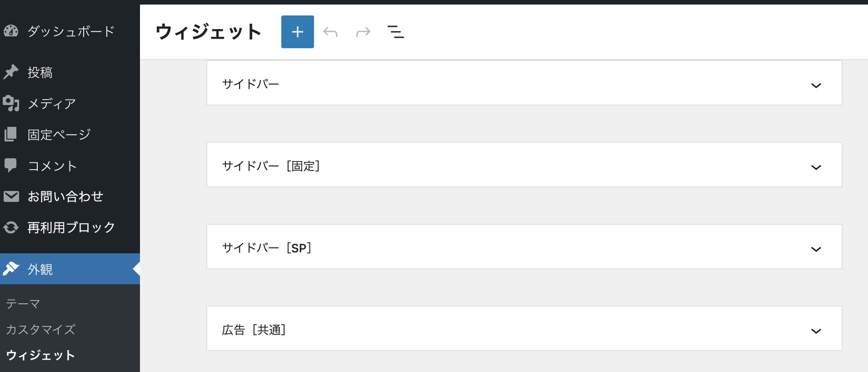This screenshot has width=868, height=372.
Task: Click the redo arrow icon
Action: click(362, 31)
